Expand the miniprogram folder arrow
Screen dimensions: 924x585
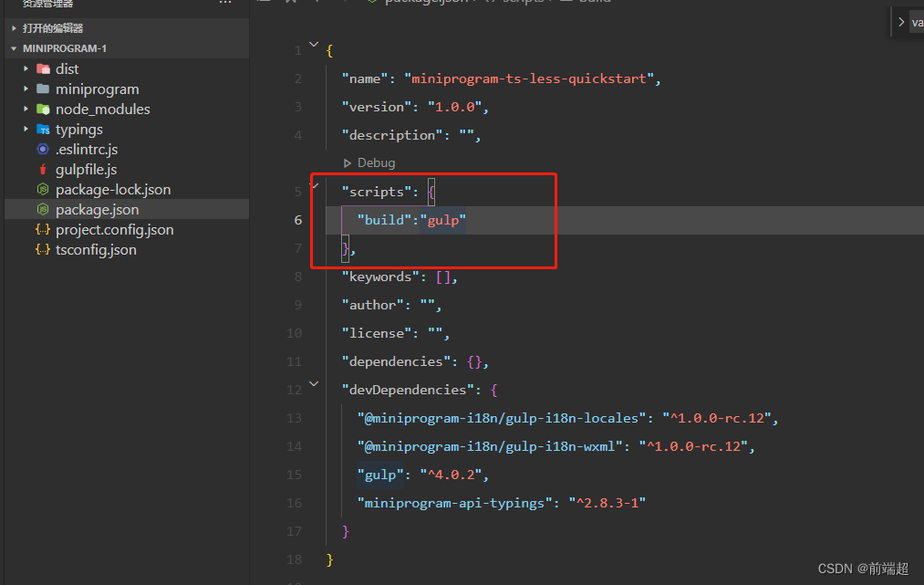coord(26,89)
